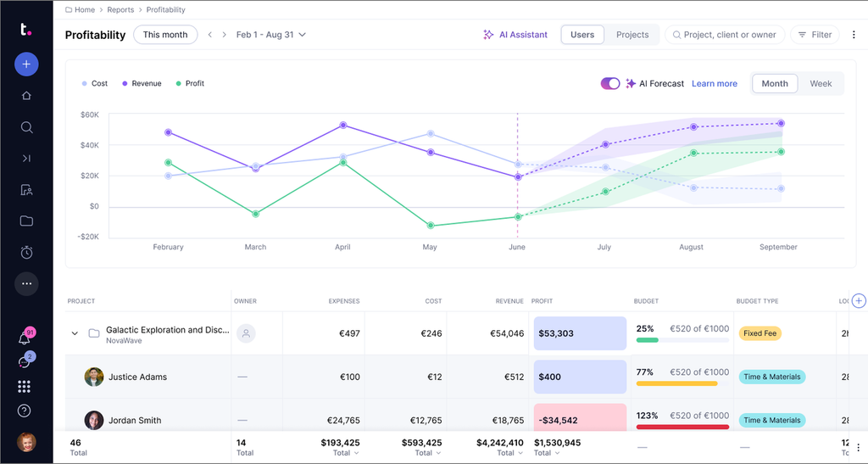
Task: Add a column with the circled plus
Action: [x=859, y=300]
